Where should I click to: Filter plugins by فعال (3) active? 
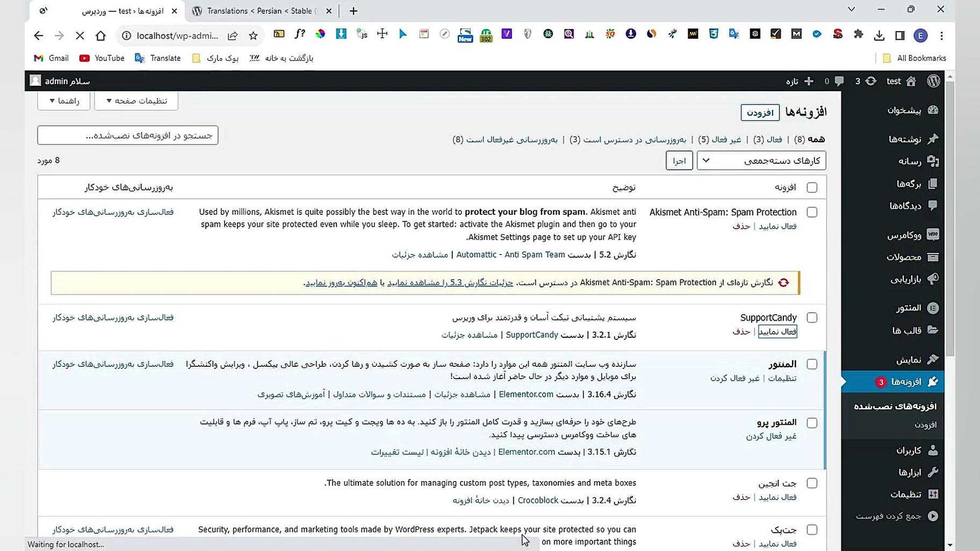pyautogui.click(x=768, y=139)
